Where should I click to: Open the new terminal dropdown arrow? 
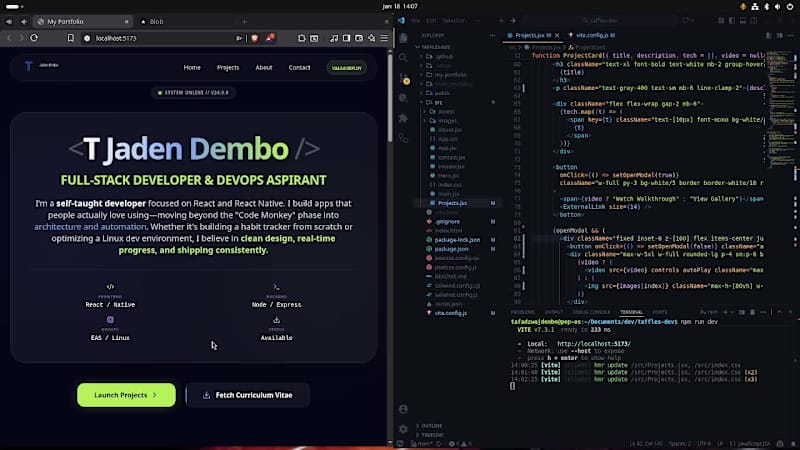[x=732, y=312]
